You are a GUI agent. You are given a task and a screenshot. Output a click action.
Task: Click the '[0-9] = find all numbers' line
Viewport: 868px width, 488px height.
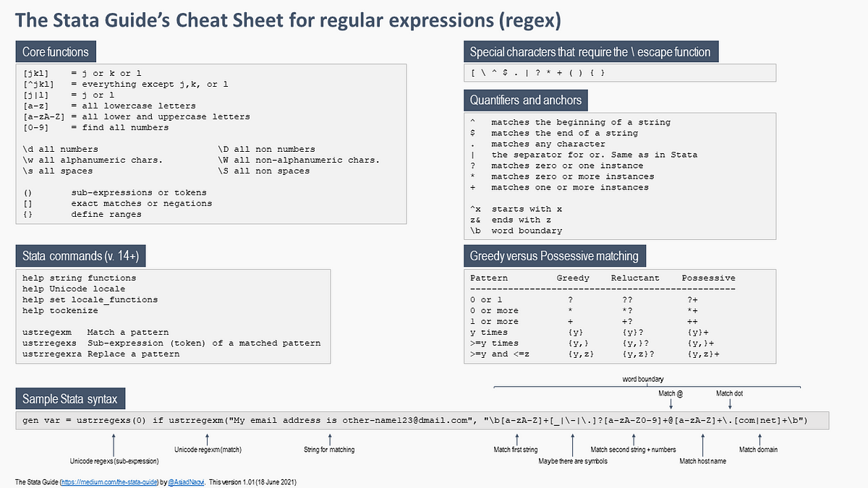click(x=95, y=127)
